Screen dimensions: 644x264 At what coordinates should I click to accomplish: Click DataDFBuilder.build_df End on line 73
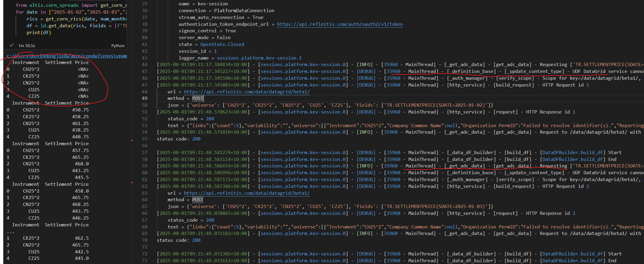point(578,261)
